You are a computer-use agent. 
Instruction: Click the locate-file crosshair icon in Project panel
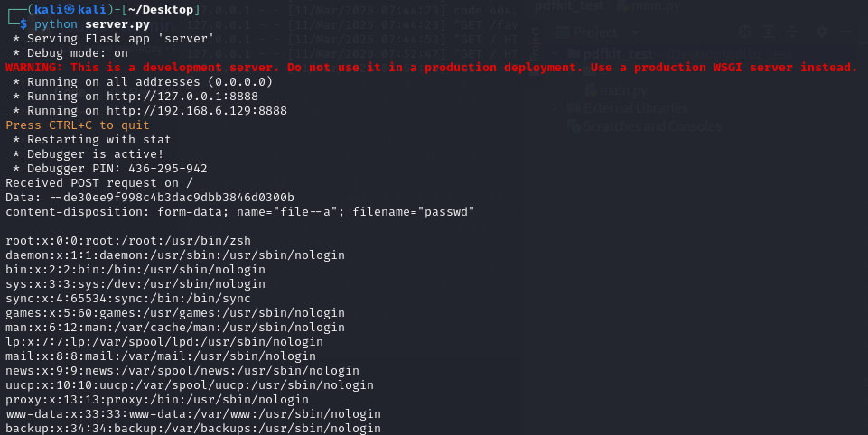tap(745, 32)
